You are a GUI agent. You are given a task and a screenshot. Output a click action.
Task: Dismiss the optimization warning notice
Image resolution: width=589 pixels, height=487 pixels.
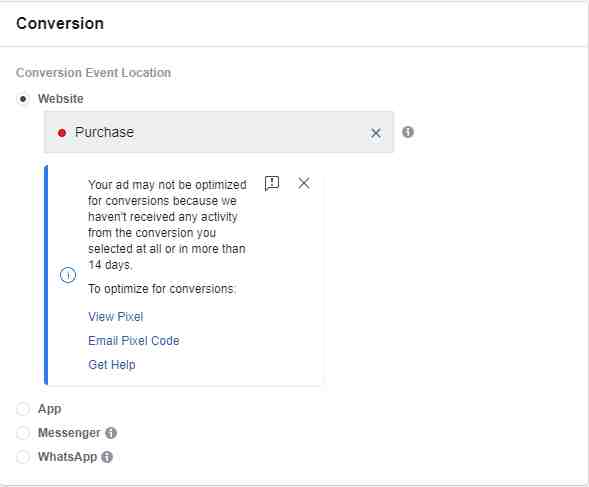pos(304,183)
